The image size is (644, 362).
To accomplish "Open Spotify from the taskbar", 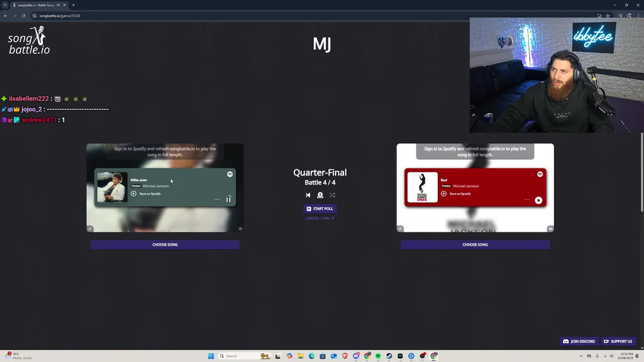I will [x=378, y=356].
